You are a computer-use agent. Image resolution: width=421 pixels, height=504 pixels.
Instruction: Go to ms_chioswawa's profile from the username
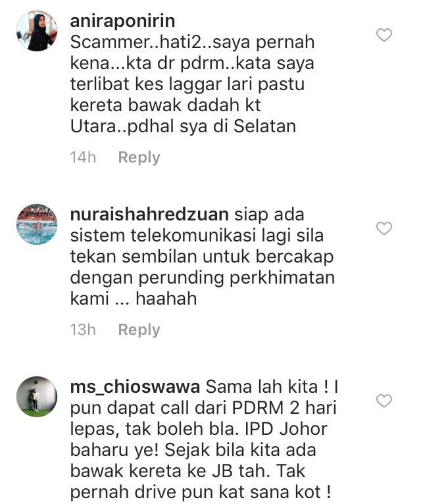(x=135, y=387)
